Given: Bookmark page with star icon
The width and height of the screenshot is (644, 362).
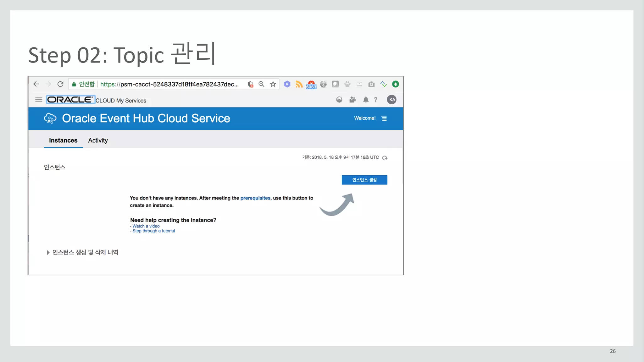Looking at the screenshot, I should pos(273,84).
